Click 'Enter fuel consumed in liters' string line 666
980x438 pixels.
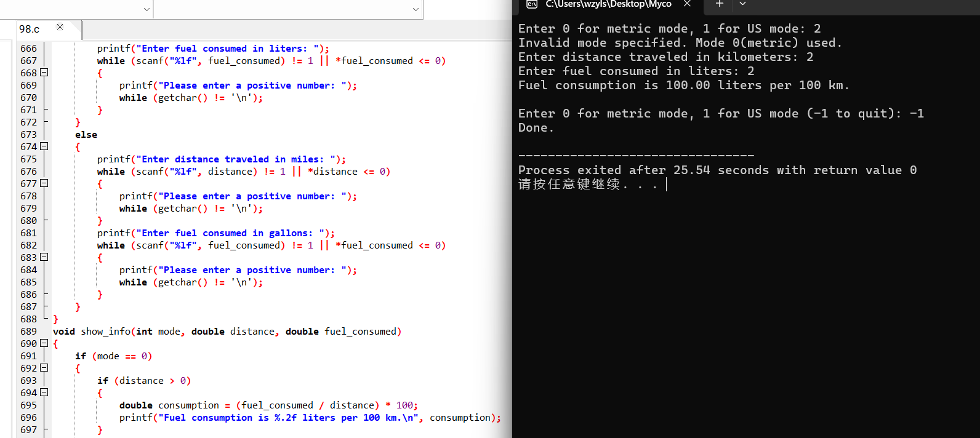pos(228,49)
